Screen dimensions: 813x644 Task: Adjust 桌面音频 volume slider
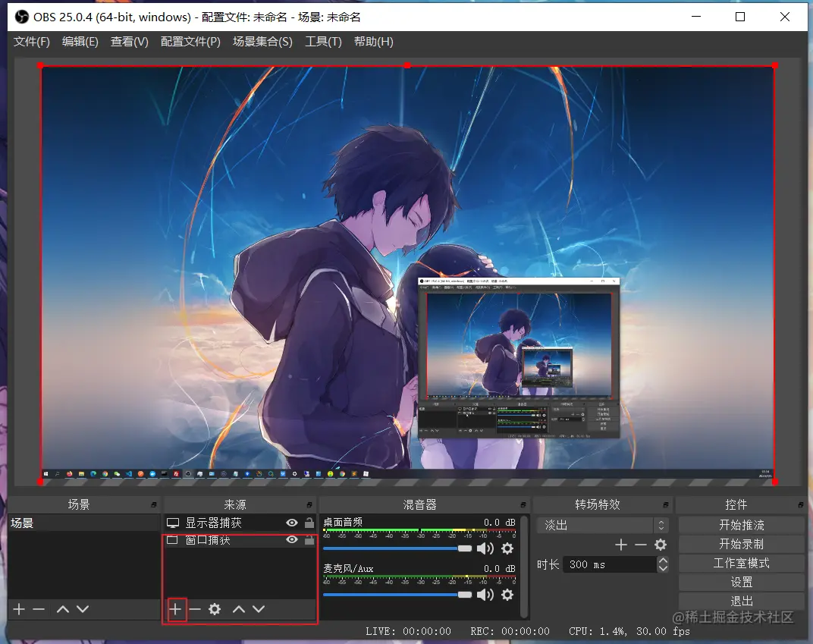point(397,548)
